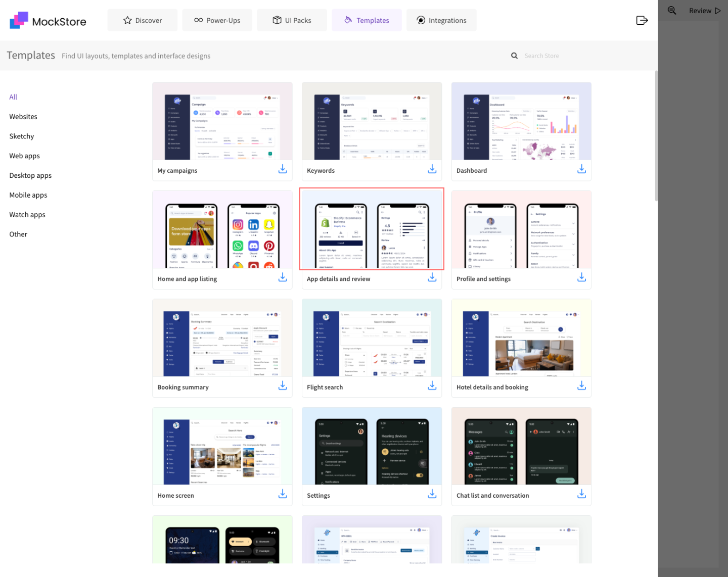
Task: Click the zoom out magnifier icon
Action: pyautogui.click(x=672, y=11)
